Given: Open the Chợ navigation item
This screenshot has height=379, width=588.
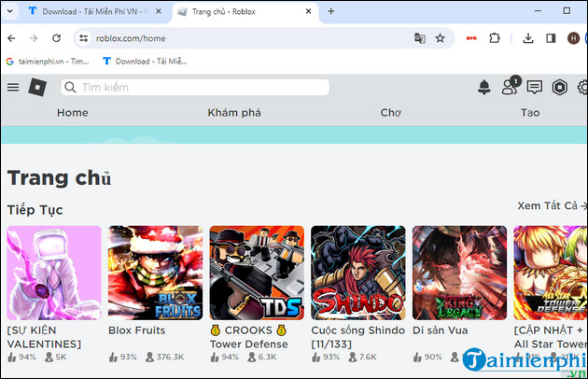Looking at the screenshot, I should pyautogui.click(x=391, y=113).
